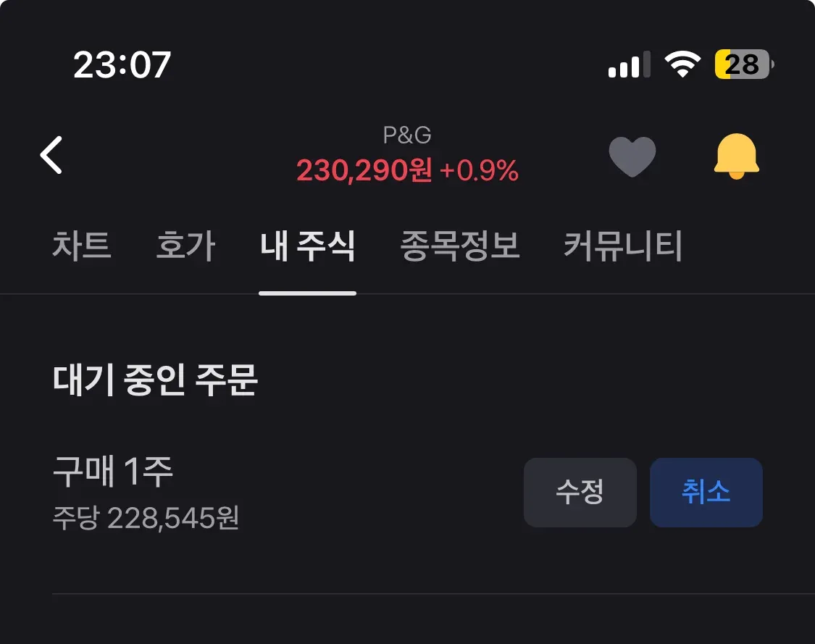Go back using the left arrow
The width and height of the screenshot is (815, 644).
click(51, 155)
